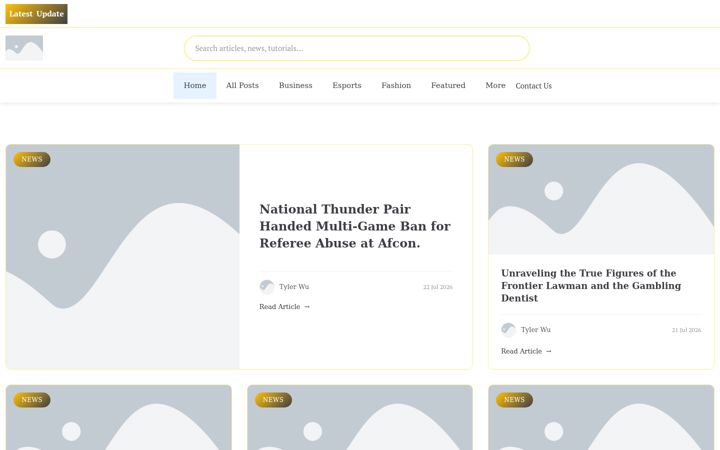
Task: Click author Tyler Wu on Thunder article
Action: point(294,287)
